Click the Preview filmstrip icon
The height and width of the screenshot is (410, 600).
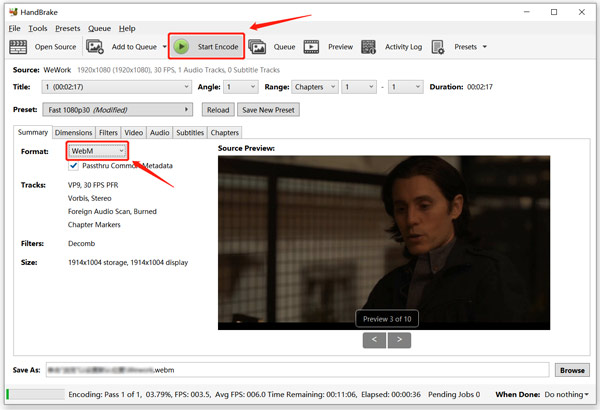[x=311, y=47]
